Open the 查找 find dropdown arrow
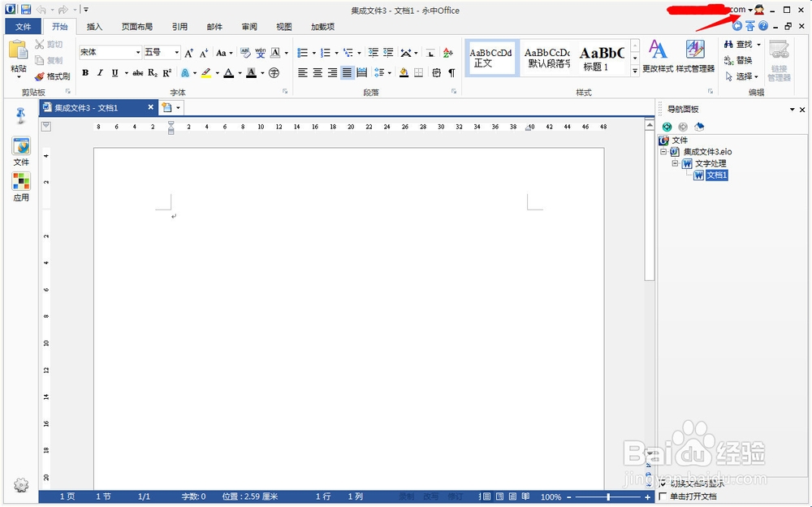 pyautogui.click(x=758, y=45)
